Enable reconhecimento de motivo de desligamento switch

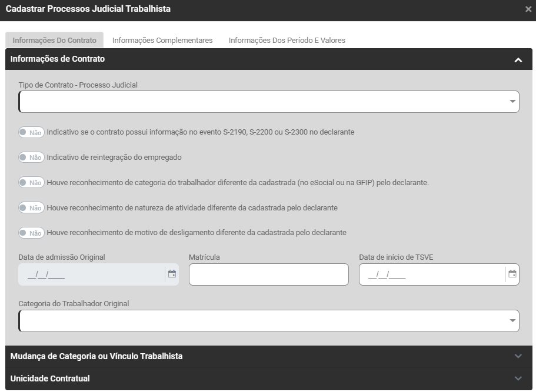31,233
